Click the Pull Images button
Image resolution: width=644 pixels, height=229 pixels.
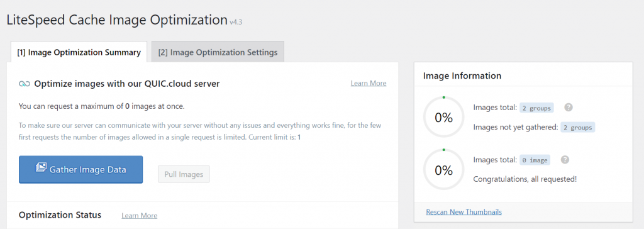[184, 174]
